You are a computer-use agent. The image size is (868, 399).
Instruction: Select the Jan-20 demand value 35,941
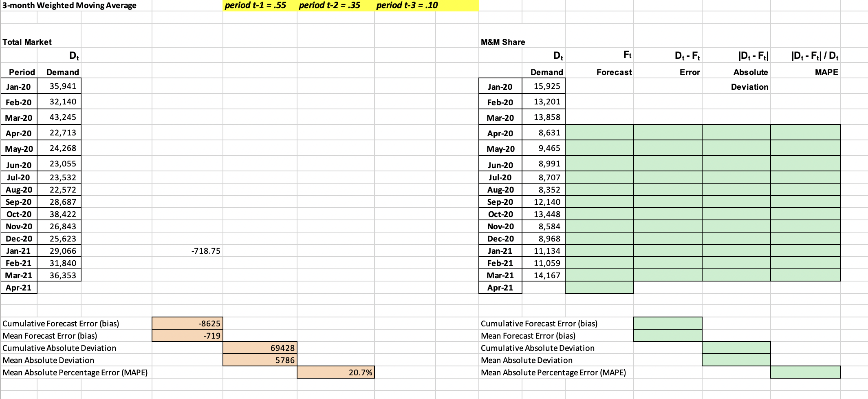pos(59,86)
